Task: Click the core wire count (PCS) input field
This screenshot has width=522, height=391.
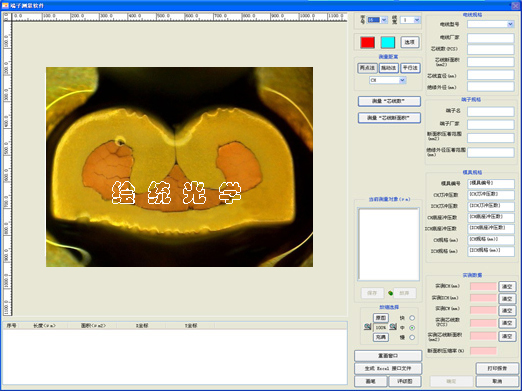Action: (x=491, y=50)
